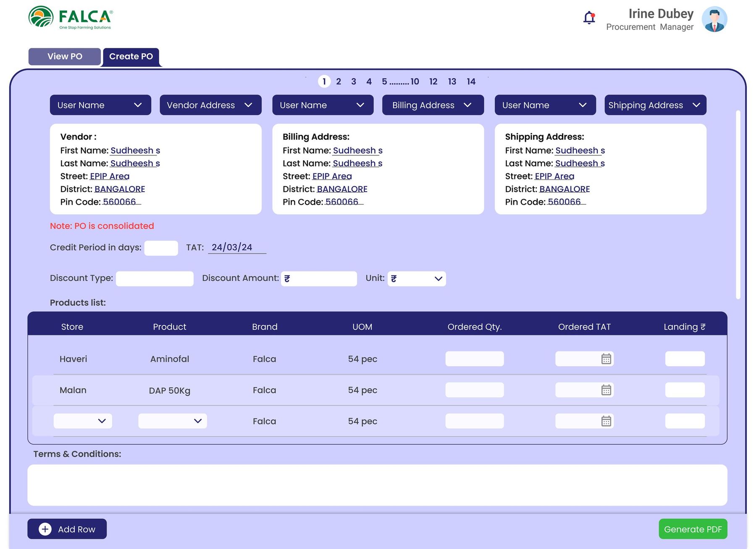Click Landing price field for Haveri row
The width and height of the screenshot is (756, 549).
click(685, 359)
